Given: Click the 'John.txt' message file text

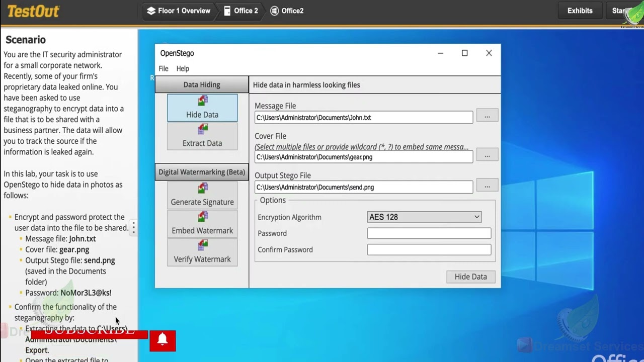Looking at the screenshot, I should pyautogui.click(x=82, y=239).
